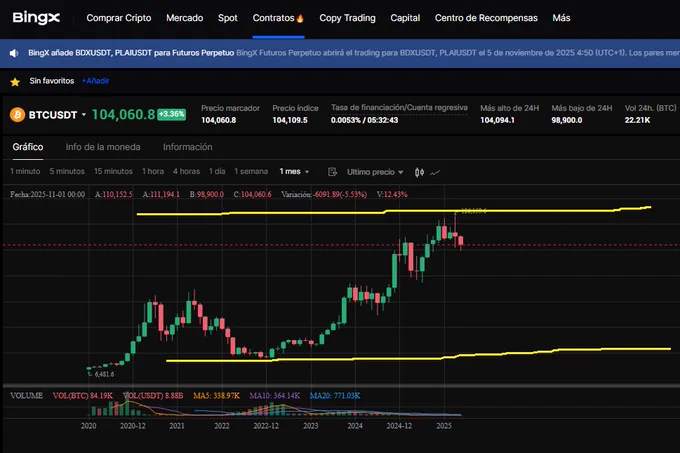Image resolution: width=680 pixels, height=453 pixels.
Task: Open the Spot trading menu
Action: tap(228, 18)
